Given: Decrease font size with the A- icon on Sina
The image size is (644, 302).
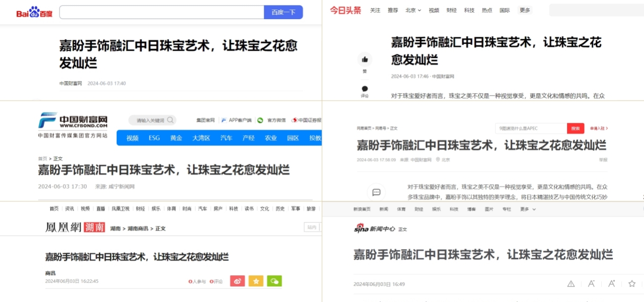Looking at the screenshot, I should pyautogui.click(x=592, y=283).
